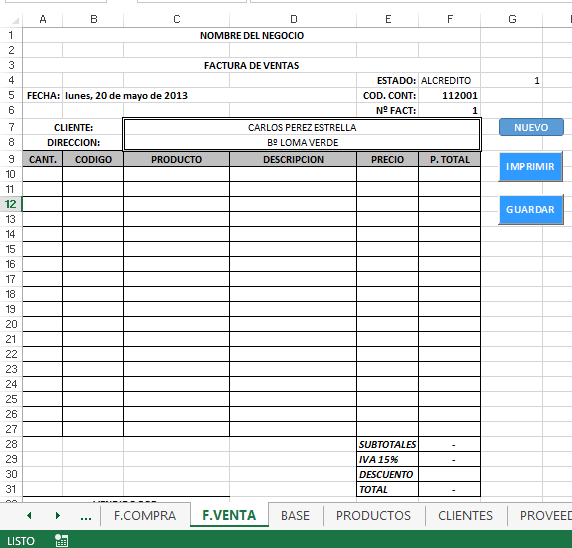This screenshot has width=572, height=548.
Task: Select the F.VENTA sheet tab
Action: coord(229,515)
